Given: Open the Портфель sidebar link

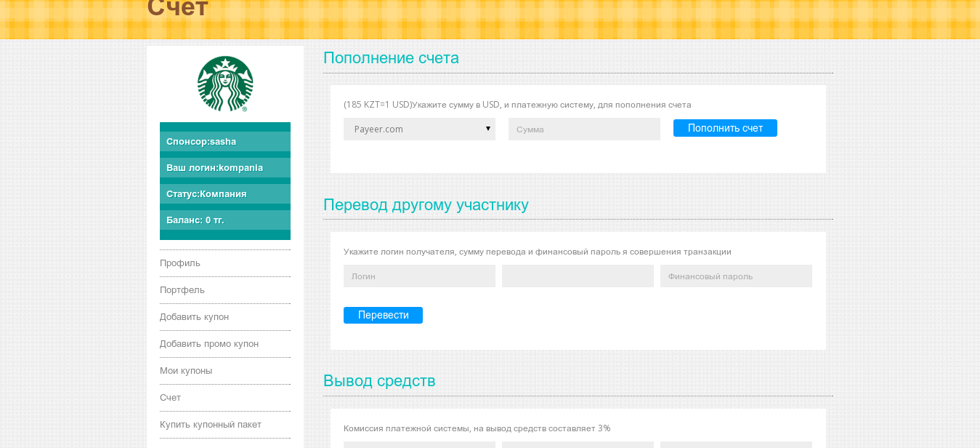Looking at the screenshot, I should (x=182, y=290).
